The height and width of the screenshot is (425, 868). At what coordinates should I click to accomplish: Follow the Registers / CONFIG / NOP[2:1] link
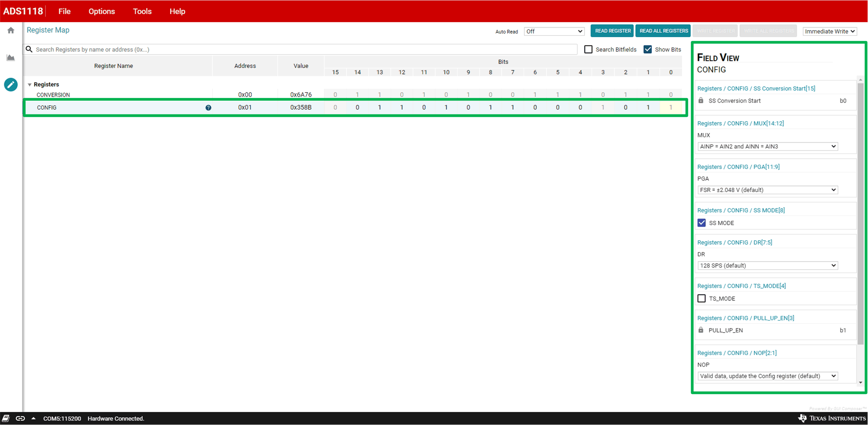pos(737,353)
